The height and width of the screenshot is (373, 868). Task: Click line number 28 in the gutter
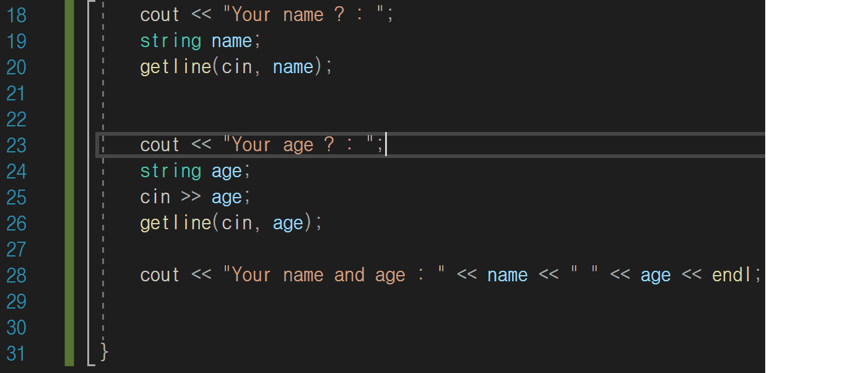pyautogui.click(x=17, y=276)
